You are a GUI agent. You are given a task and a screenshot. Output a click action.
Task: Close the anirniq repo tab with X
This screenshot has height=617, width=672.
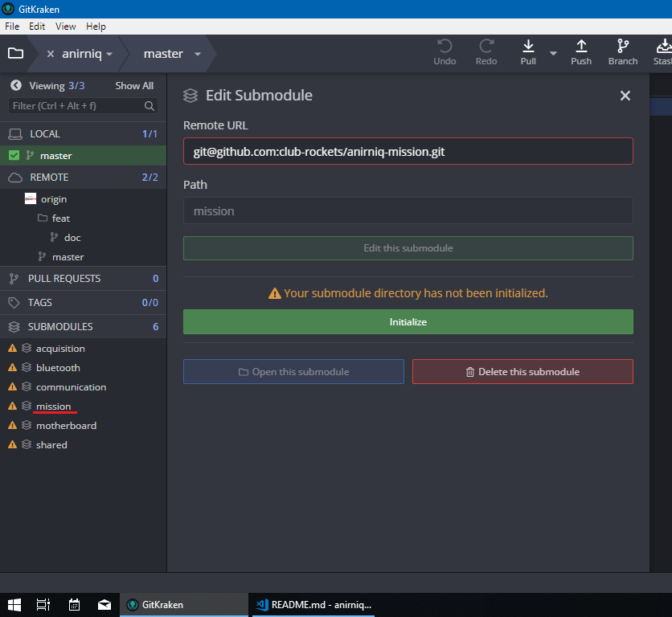tap(50, 54)
